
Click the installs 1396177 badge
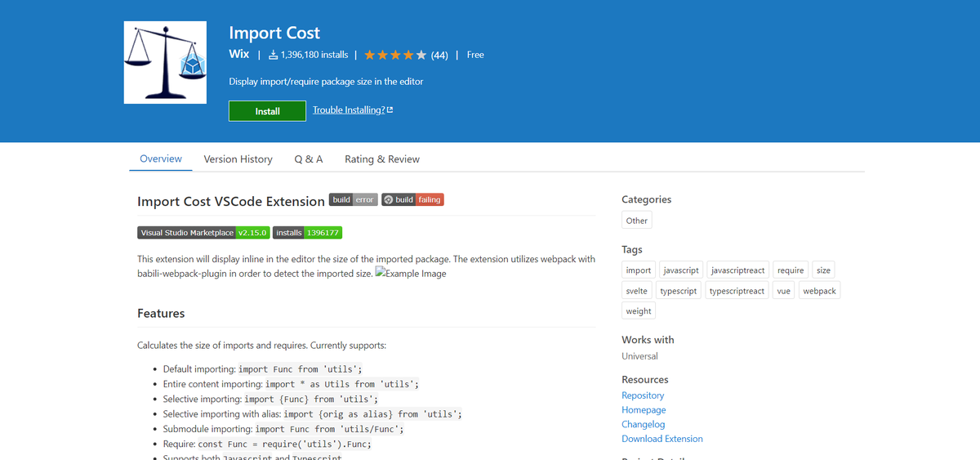pos(307,233)
